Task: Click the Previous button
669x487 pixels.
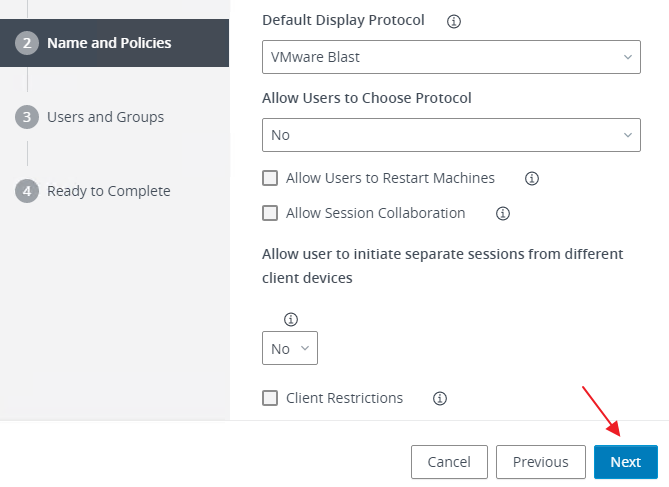Action: 540,462
